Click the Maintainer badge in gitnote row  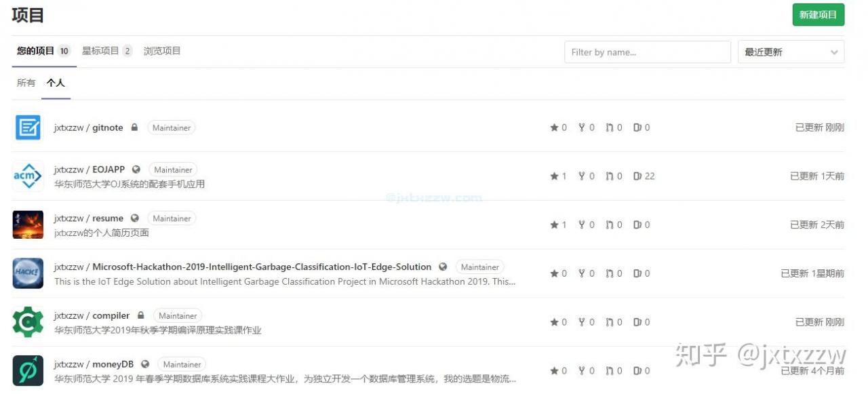[x=171, y=127]
